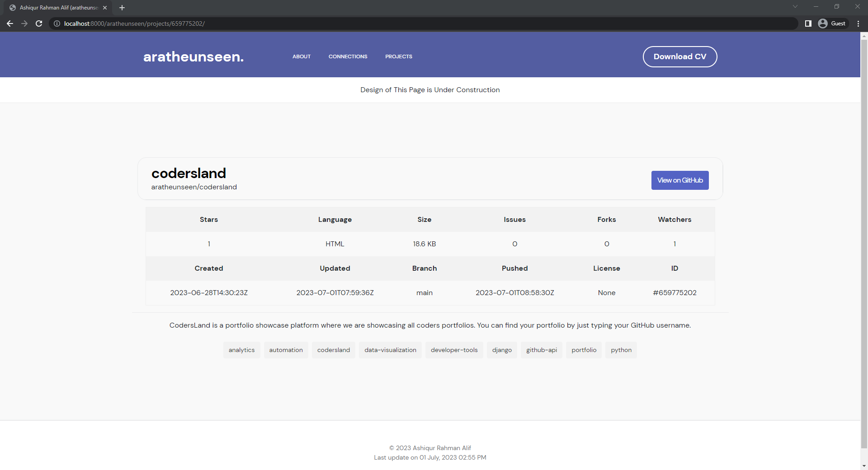868x470 pixels.
Task: Click the View on GitHub button
Action: point(680,180)
